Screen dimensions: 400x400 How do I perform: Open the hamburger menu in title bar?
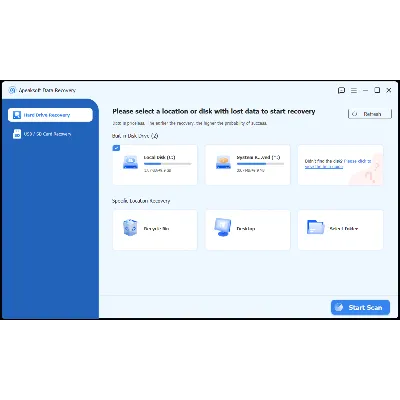click(x=354, y=90)
